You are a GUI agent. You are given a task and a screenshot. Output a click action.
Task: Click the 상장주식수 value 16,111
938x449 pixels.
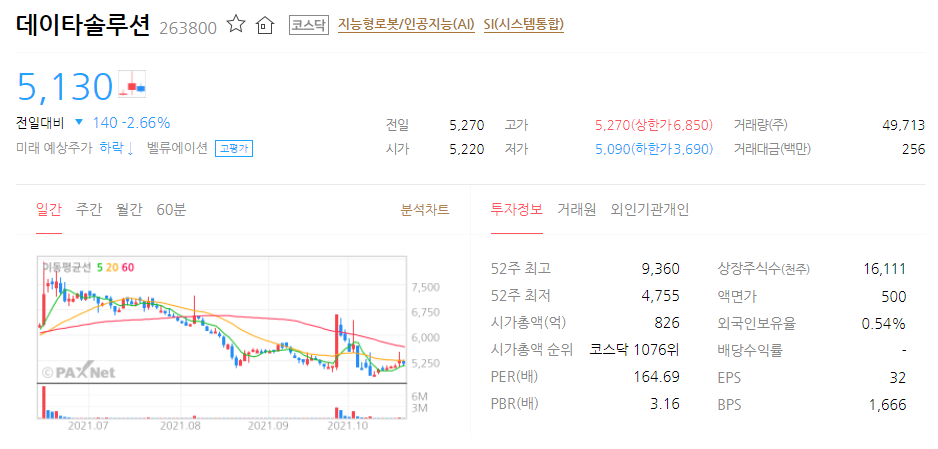pos(885,270)
